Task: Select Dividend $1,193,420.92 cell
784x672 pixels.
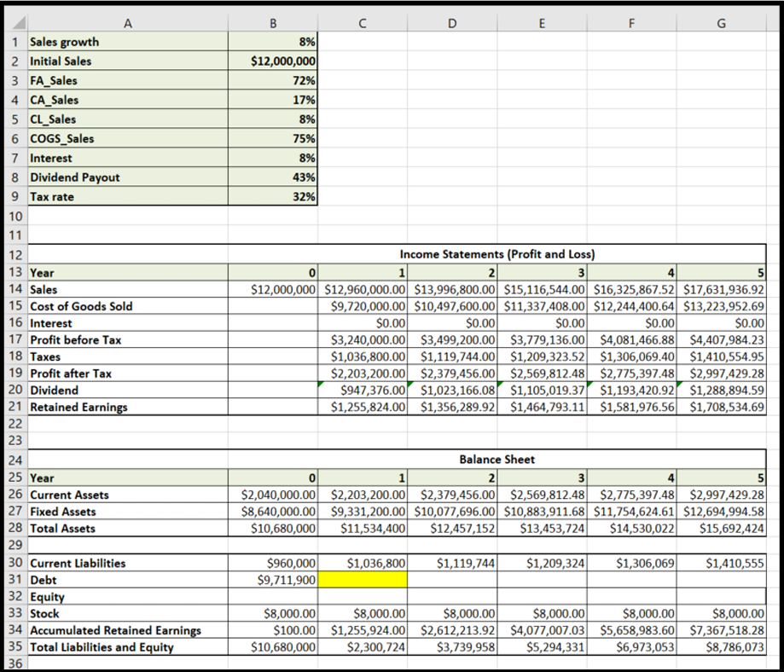Action: click(x=631, y=390)
